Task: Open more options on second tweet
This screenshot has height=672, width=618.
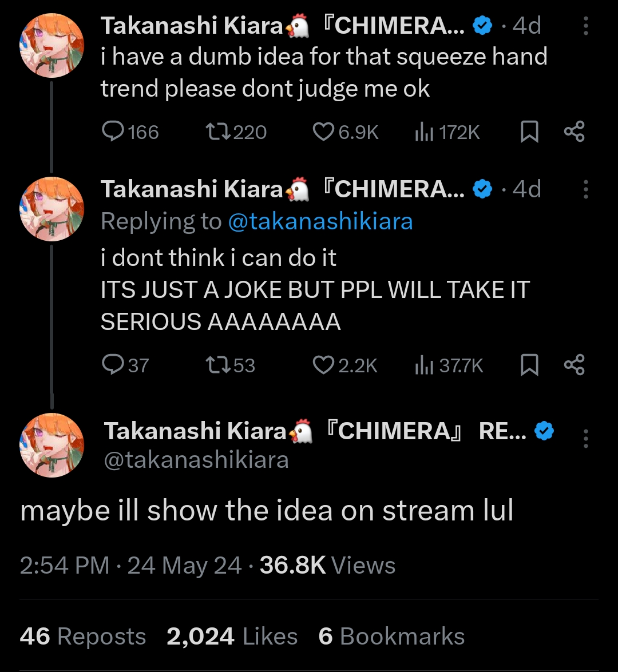Action: [x=585, y=189]
